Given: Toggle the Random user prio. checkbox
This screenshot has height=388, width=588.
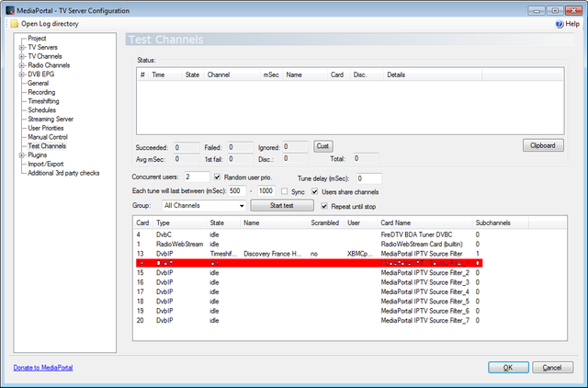Looking at the screenshot, I should pos(217,177).
